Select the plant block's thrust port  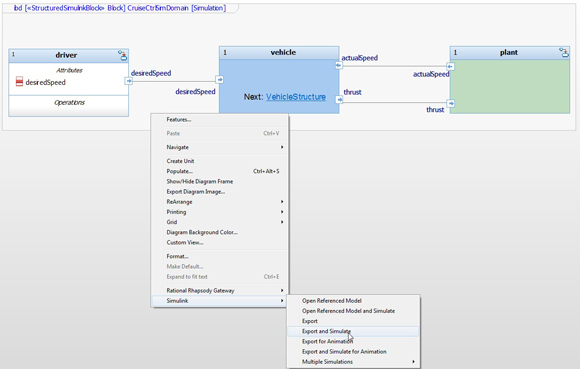tap(451, 103)
